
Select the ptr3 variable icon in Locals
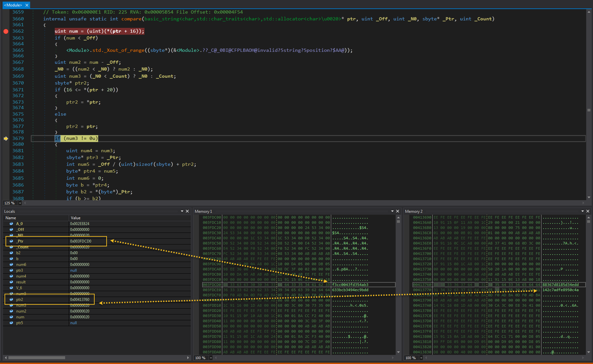pyautogui.click(x=11, y=270)
